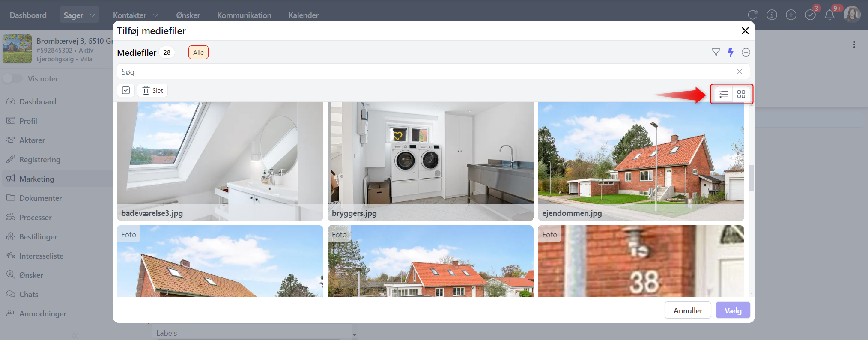
Task: Refresh using the top bar reload icon
Action: tap(752, 15)
